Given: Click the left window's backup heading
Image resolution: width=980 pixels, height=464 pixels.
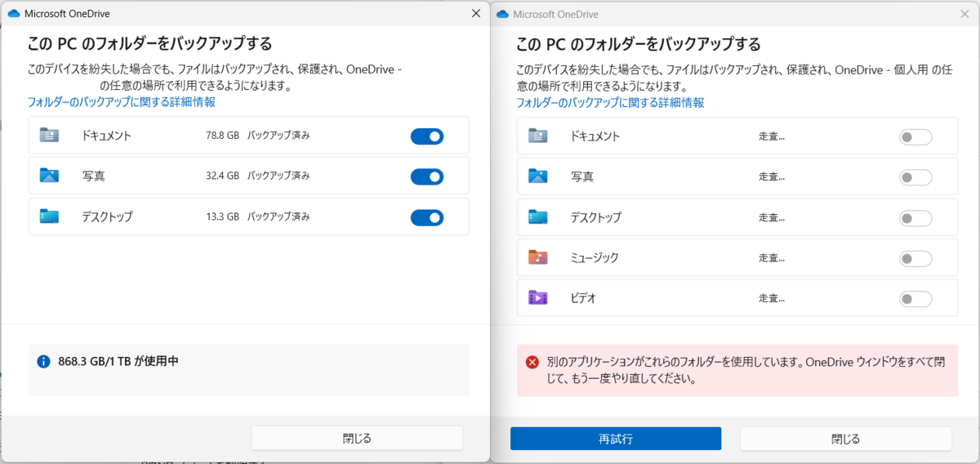Looking at the screenshot, I should pyautogui.click(x=150, y=43).
